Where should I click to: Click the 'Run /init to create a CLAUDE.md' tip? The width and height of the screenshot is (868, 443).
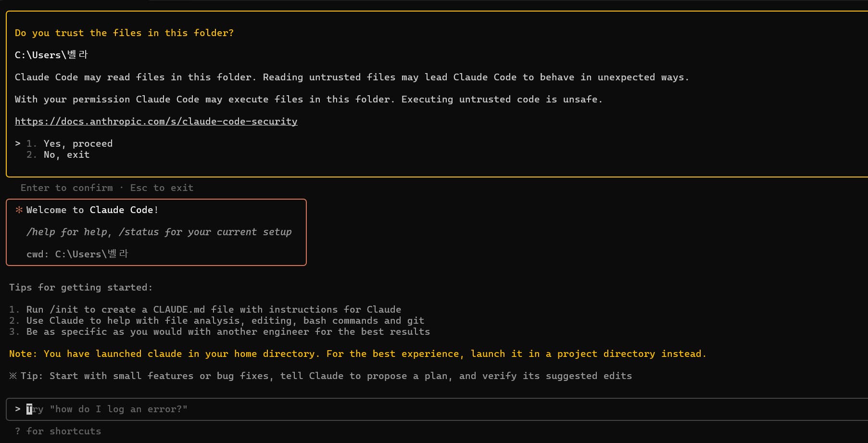tap(214, 309)
